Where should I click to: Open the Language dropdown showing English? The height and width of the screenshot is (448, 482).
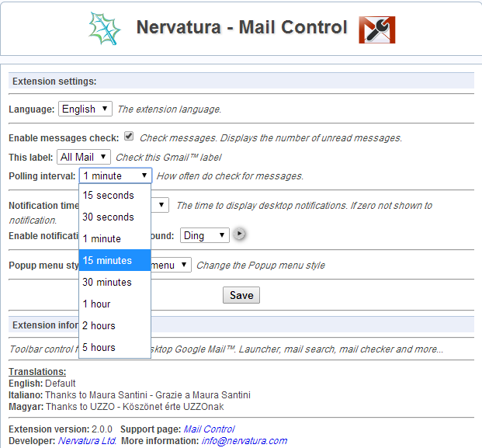click(85, 109)
